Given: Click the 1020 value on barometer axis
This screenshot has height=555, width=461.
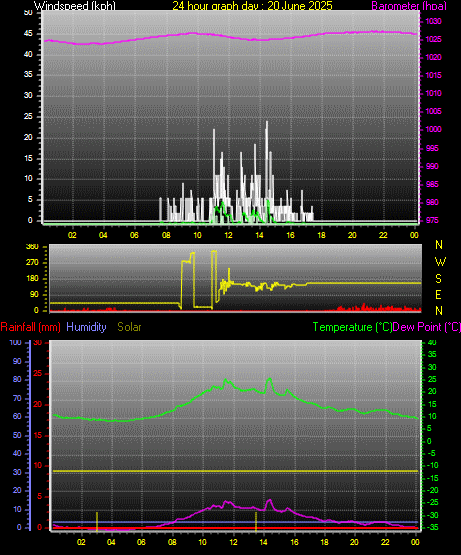Looking at the screenshot, I should 433,57.
